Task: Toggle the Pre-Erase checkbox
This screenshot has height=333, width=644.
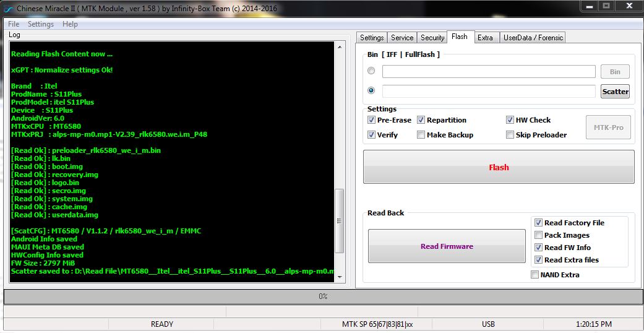Action: [371, 120]
